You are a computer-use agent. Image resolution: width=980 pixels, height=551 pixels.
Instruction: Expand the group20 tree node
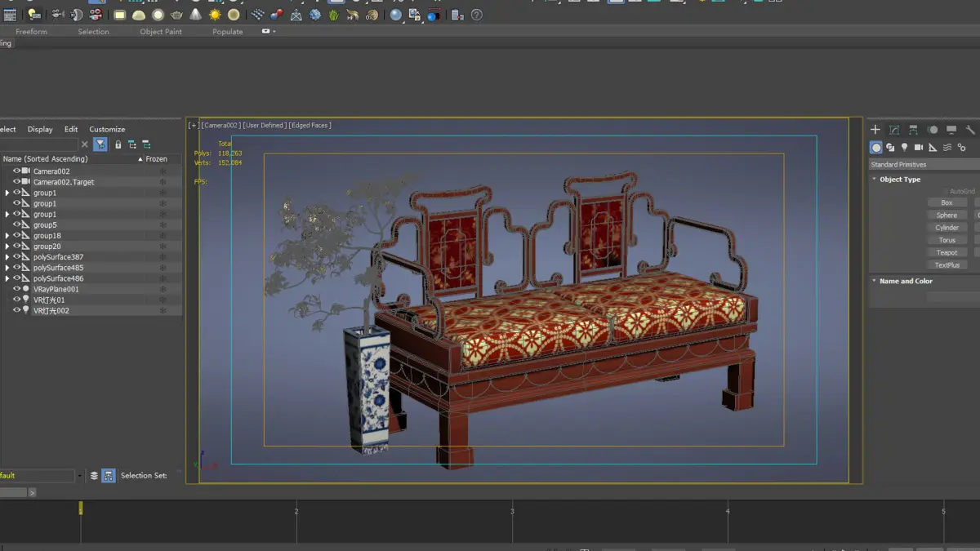coord(7,247)
